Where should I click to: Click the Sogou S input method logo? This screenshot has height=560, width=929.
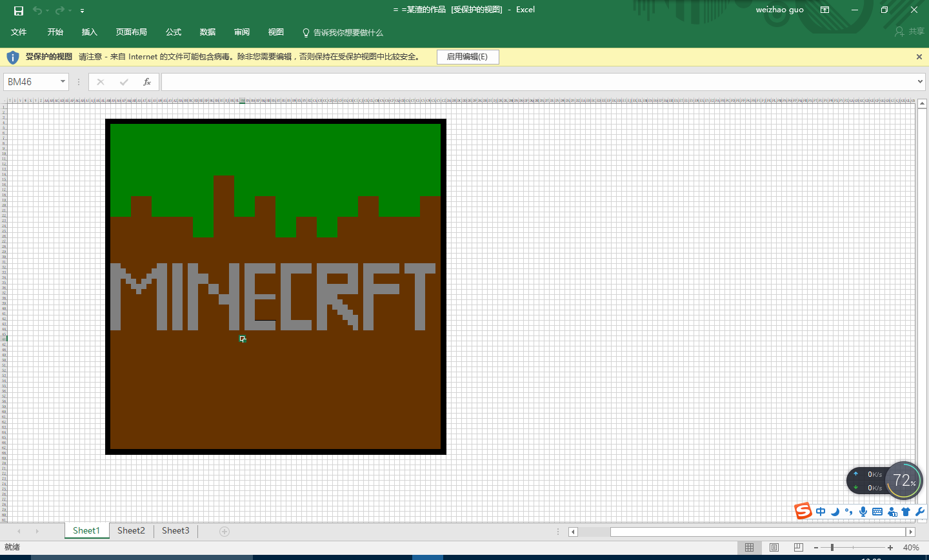803,511
